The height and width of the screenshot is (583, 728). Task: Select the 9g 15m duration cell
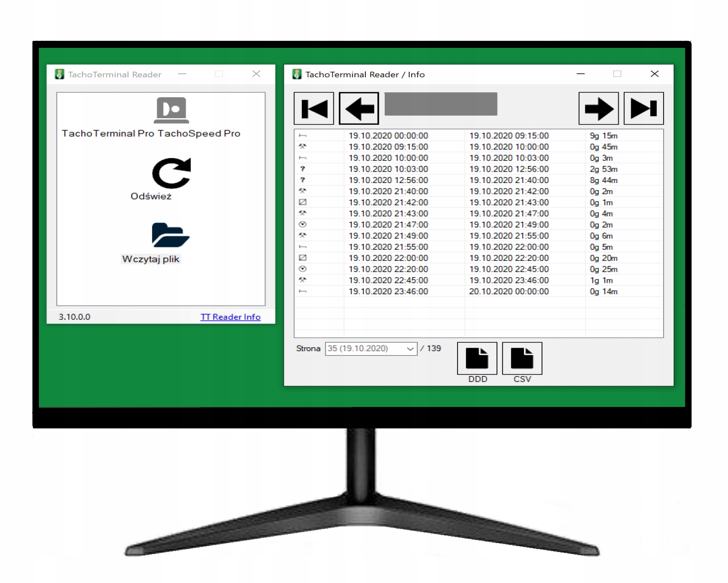[x=603, y=136]
